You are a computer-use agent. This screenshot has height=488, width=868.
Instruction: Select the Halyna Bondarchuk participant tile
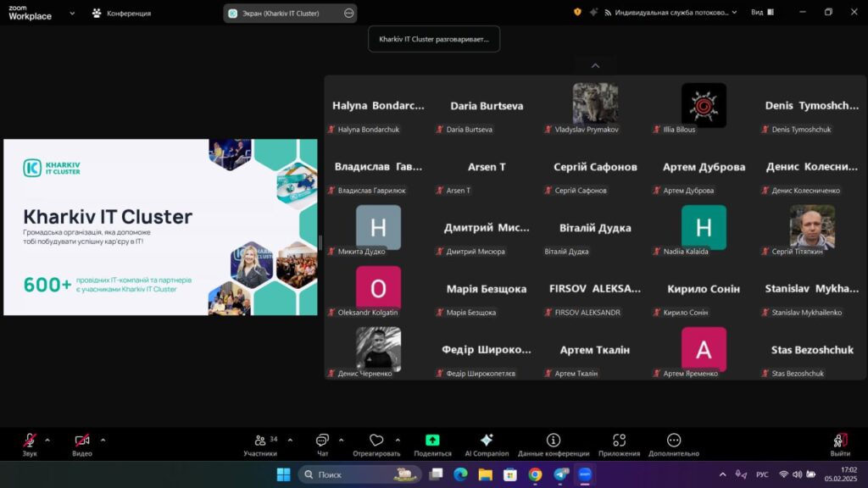pos(378,105)
